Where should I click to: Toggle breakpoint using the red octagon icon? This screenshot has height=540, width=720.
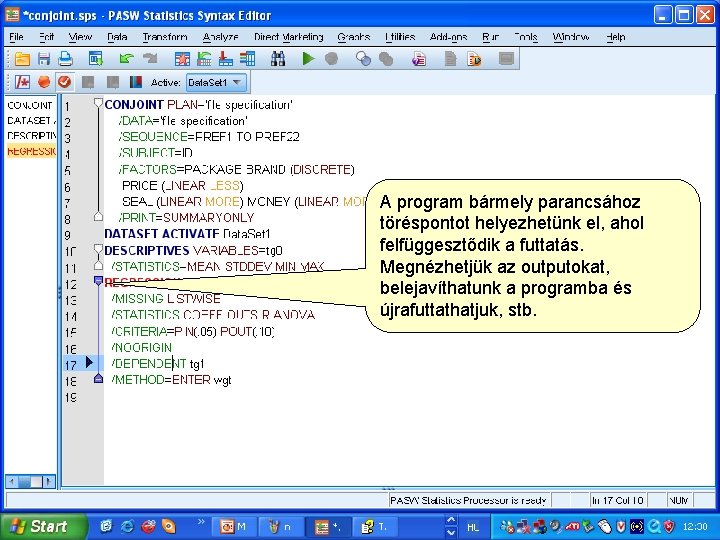pos(44,82)
